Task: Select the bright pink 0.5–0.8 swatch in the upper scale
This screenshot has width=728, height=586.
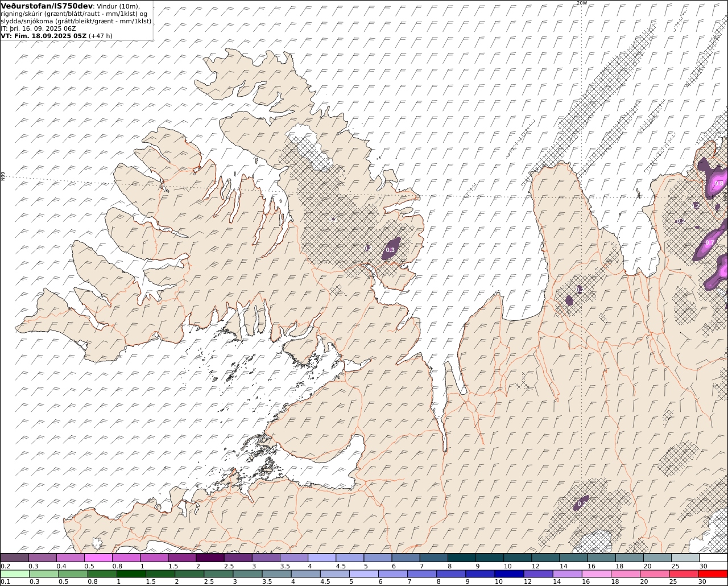Action: [x=98, y=558]
